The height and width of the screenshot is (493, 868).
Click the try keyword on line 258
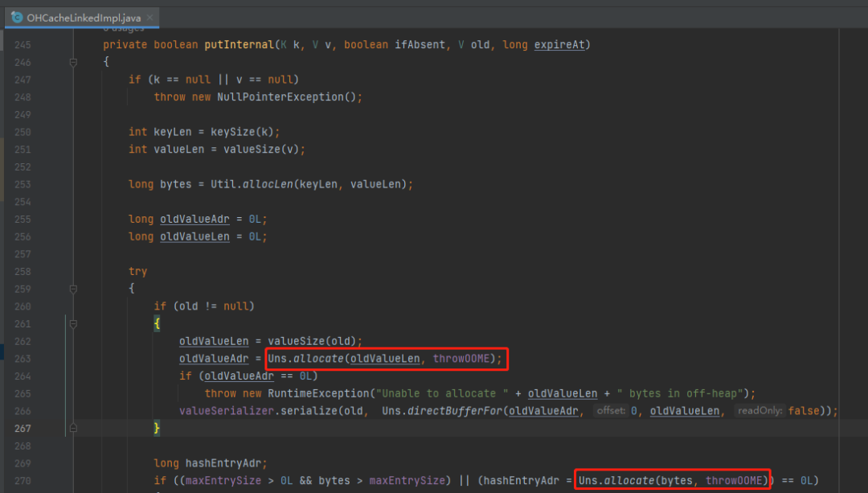[x=138, y=271]
